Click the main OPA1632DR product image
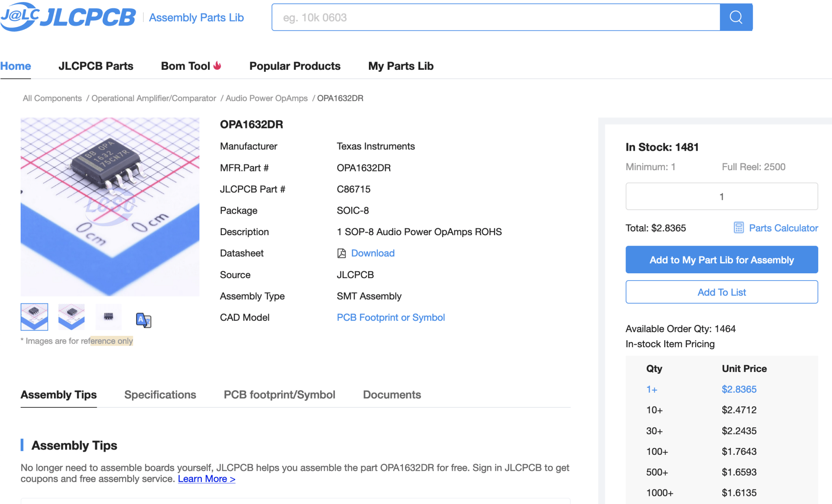The image size is (832, 504). click(110, 207)
